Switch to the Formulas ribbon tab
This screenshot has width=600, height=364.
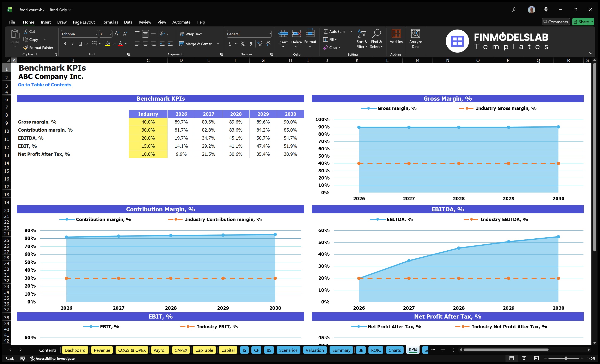pos(110,22)
